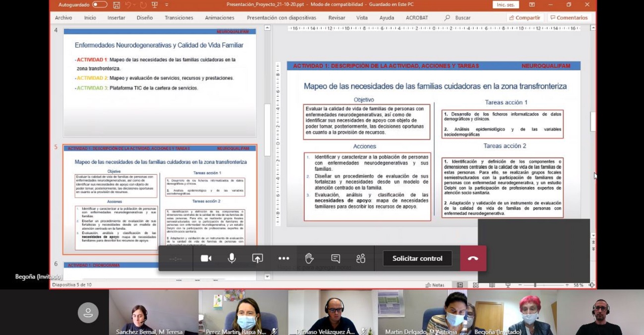Open more actions ellipsis in meeting bar
The width and height of the screenshot is (644, 335).
click(283, 258)
